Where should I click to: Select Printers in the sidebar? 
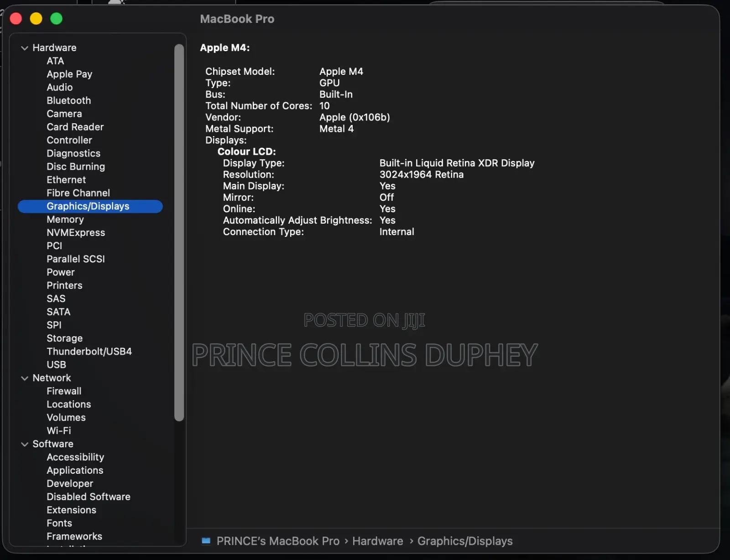[x=65, y=286]
